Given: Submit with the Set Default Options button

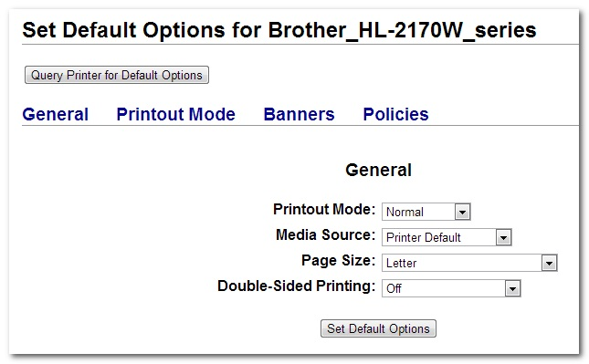Looking at the screenshot, I should [378, 328].
